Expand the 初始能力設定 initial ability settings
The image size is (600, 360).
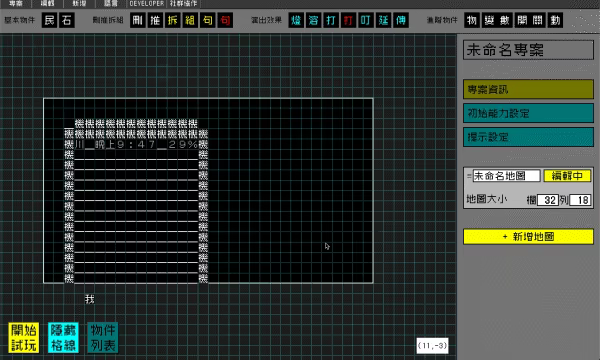[528, 113]
